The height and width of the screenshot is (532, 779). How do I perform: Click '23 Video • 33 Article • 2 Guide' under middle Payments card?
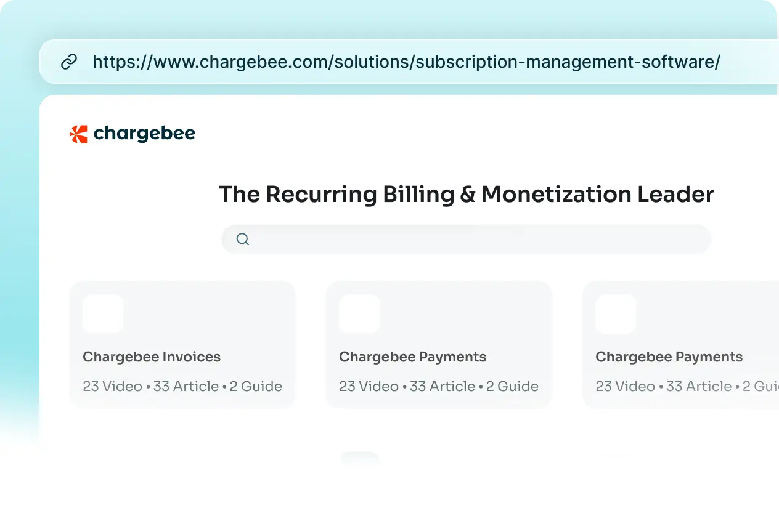pyautogui.click(x=439, y=387)
